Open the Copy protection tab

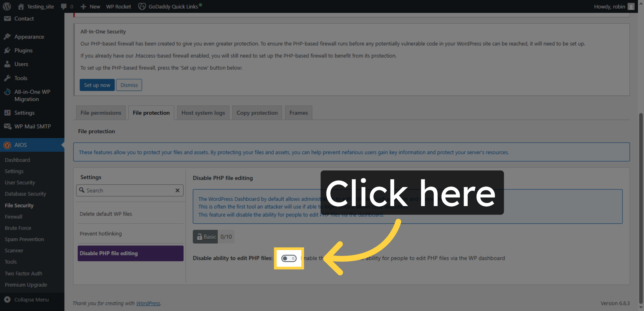click(x=257, y=113)
